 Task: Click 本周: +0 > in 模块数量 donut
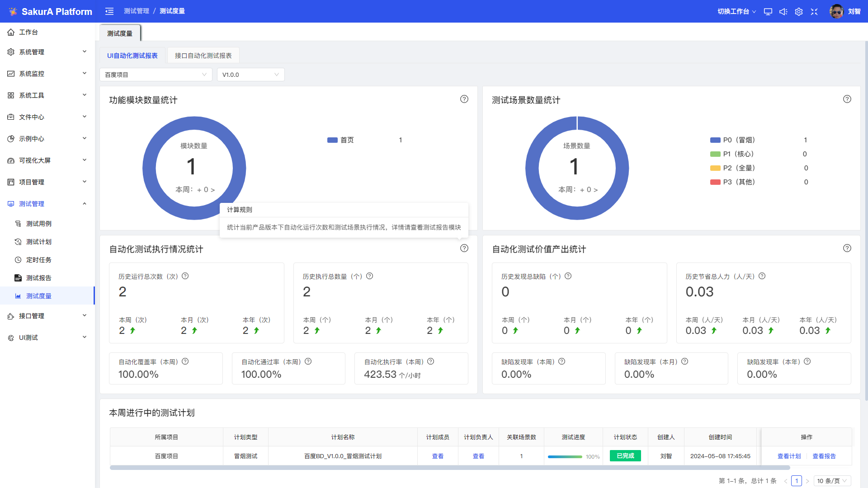pyautogui.click(x=195, y=190)
